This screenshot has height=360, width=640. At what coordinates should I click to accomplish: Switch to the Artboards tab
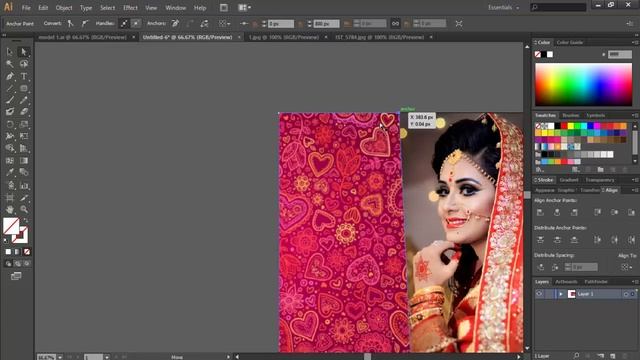[x=566, y=282]
